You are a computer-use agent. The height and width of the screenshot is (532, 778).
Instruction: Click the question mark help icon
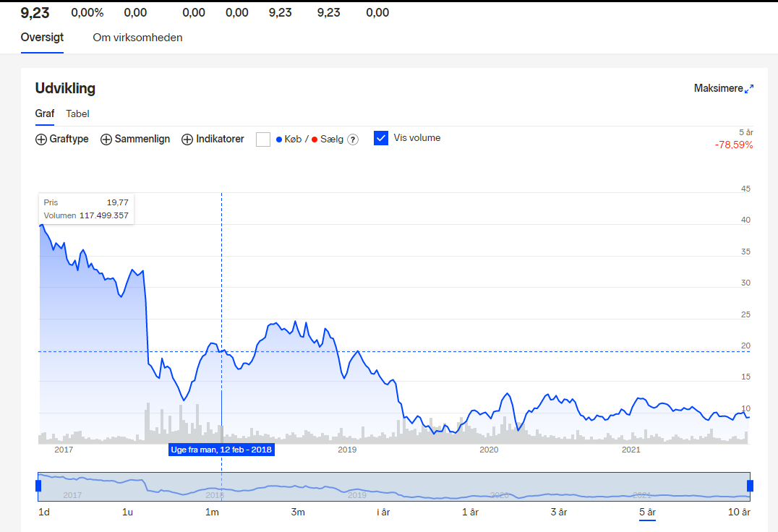click(x=353, y=140)
